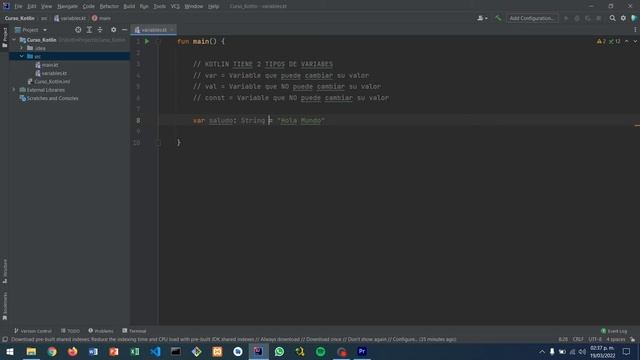Screen dimensions: 640x360
Task: Open the File menu
Action: pos(18,6)
